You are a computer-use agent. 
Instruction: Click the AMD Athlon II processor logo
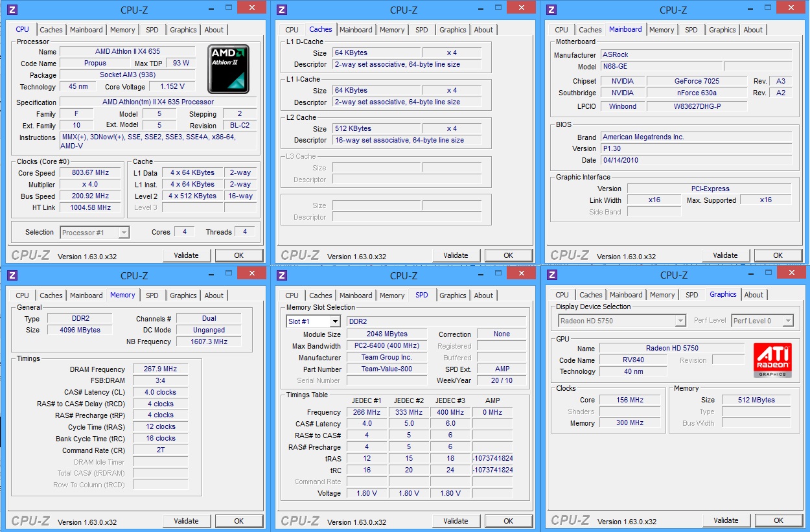[228, 69]
